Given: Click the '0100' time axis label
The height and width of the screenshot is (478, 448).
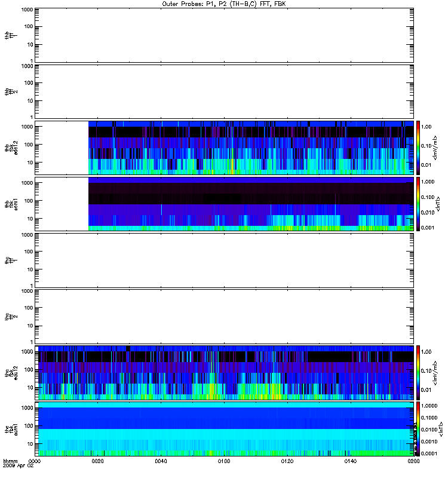Looking at the screenshot, I should [224, 461].
